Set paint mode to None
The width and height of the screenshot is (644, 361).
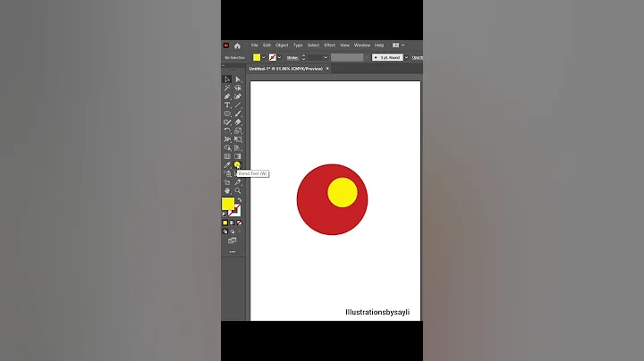pos(239,222)
